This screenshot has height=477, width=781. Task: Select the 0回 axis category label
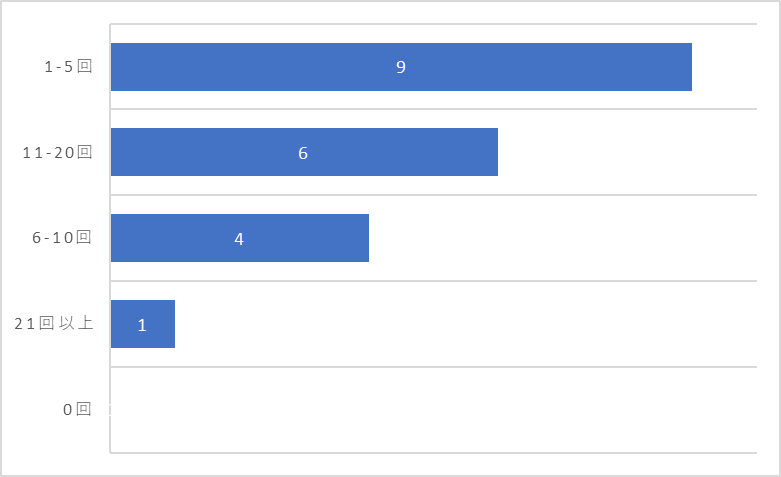coord(77,409)
